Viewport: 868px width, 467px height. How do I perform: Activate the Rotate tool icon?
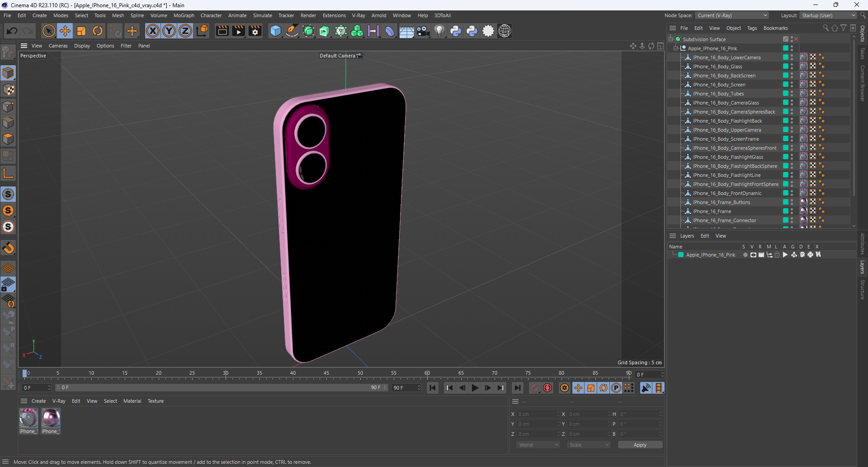pos(98,31)
